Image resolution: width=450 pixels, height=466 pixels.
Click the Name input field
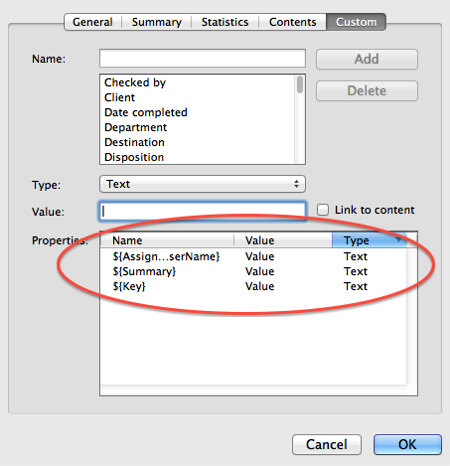(x=202, y=59)
